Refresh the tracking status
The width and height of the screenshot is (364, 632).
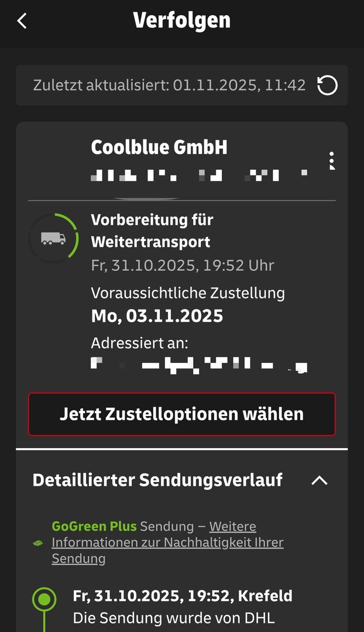(x=327, y=85)
